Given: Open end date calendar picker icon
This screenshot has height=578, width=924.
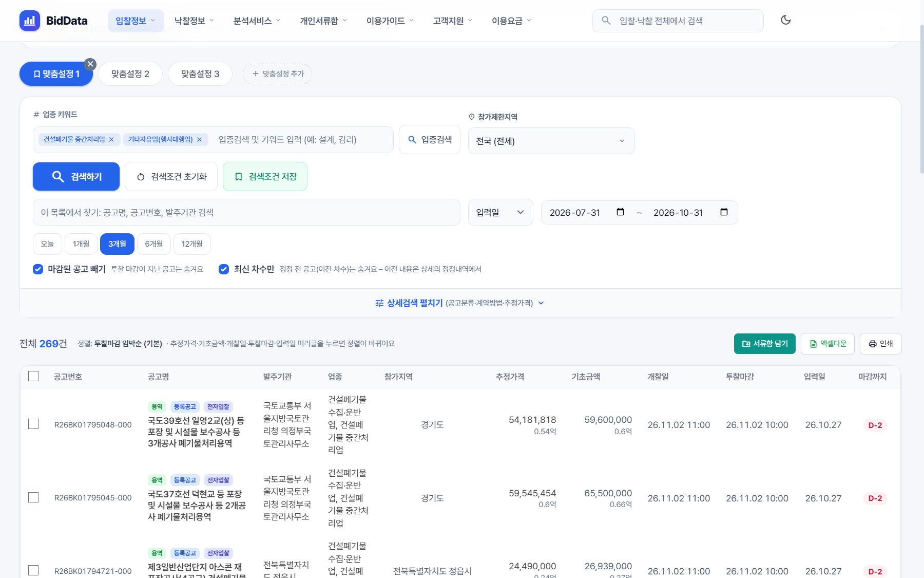Looking at the screenshot, I should [x=724, y=212].
